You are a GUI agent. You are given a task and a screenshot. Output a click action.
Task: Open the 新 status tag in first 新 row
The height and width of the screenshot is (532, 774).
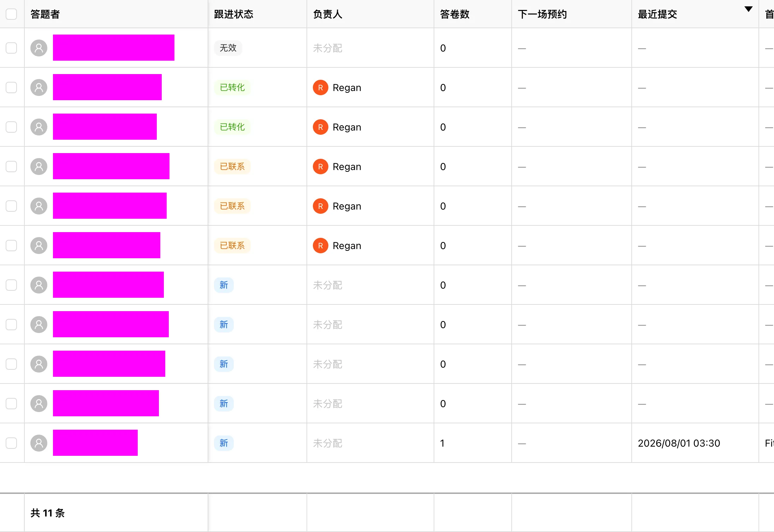[x=224, y=285]
